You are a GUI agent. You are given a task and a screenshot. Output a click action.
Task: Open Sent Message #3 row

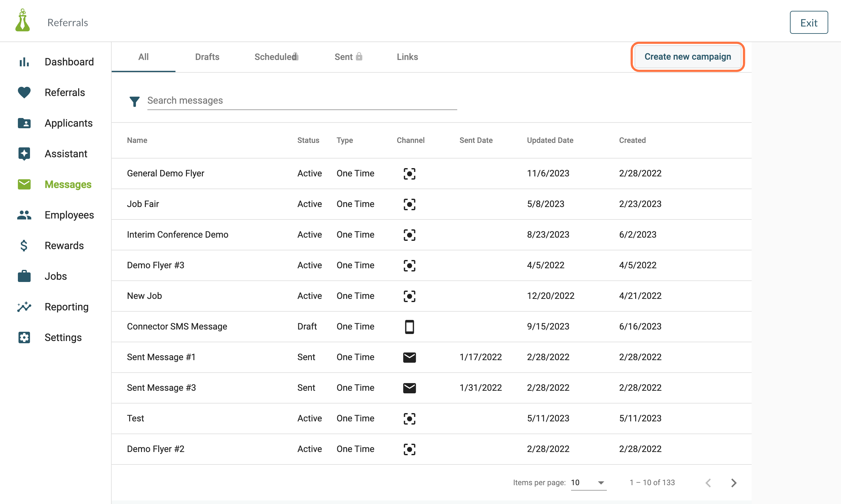click(431, 388)
